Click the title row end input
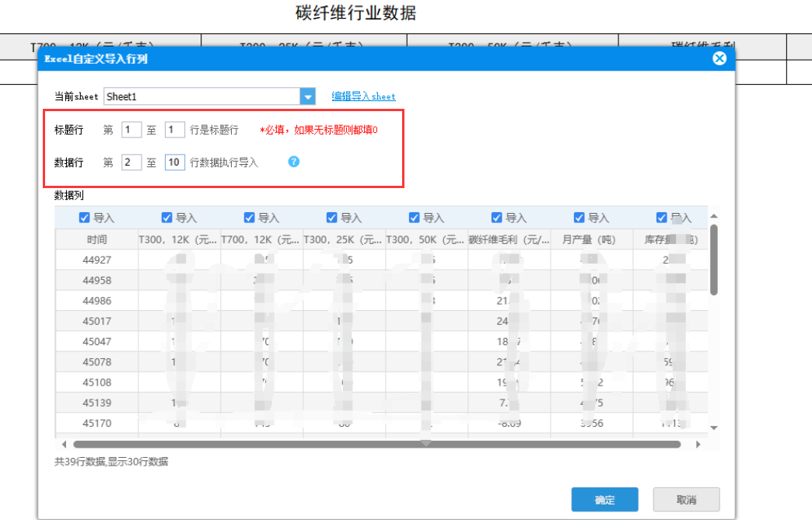The width and height of the screenshot is (812, 520). click(174, 129)
